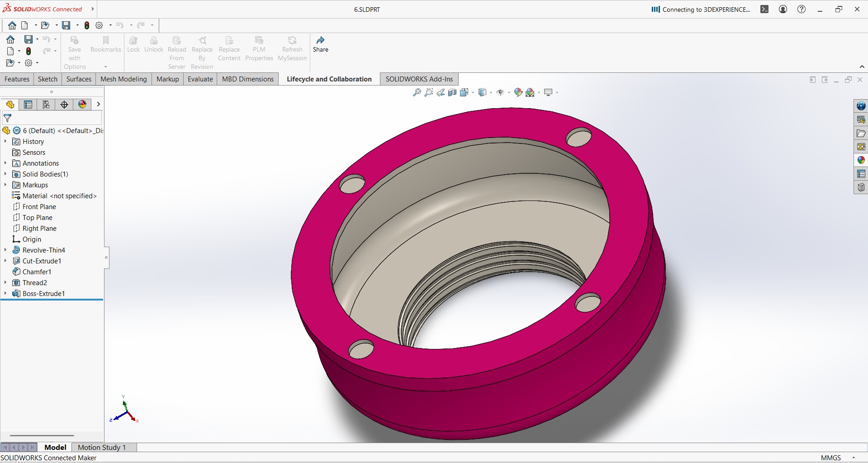Collapse left panel via side handle
868x463 pixels.
pos(106,258)
